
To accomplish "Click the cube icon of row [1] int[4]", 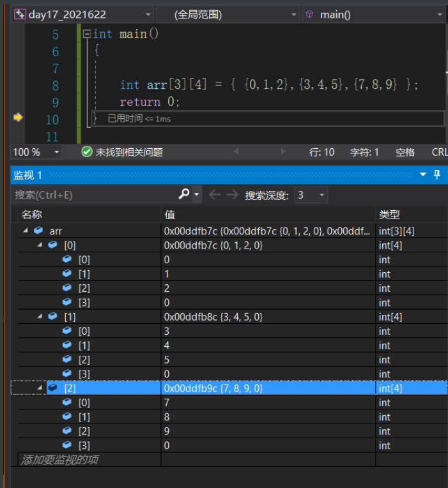I will [x=53, y=316].
